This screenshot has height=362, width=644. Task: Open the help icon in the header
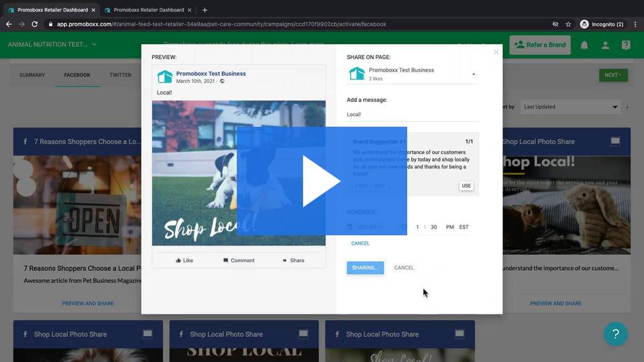(625, 45)
